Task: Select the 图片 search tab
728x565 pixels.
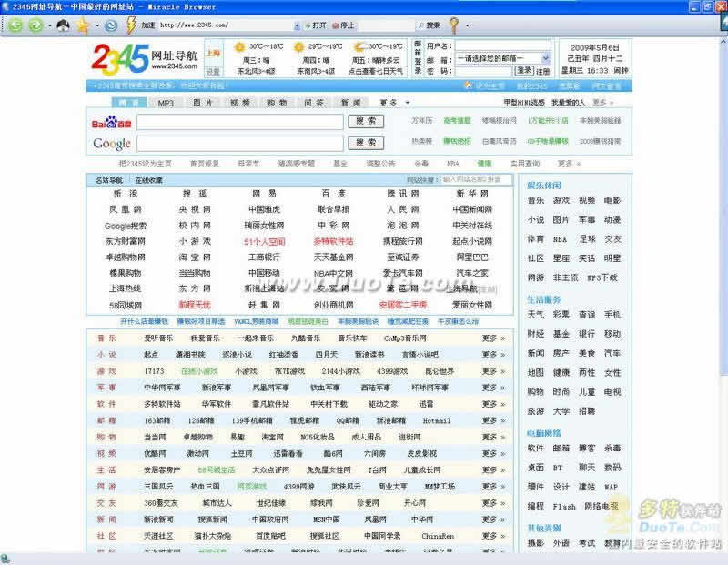Action: click(x=203, y=103)
